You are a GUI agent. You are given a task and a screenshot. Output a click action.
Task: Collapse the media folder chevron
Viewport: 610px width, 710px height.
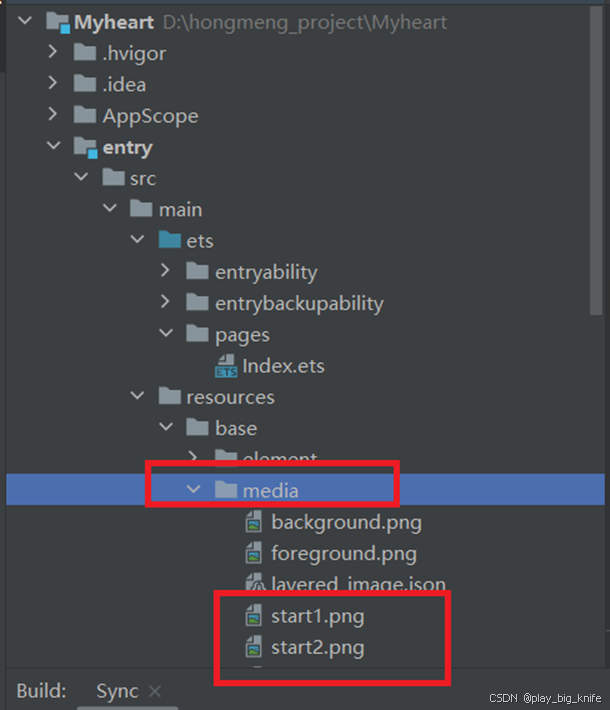point(194,489)
